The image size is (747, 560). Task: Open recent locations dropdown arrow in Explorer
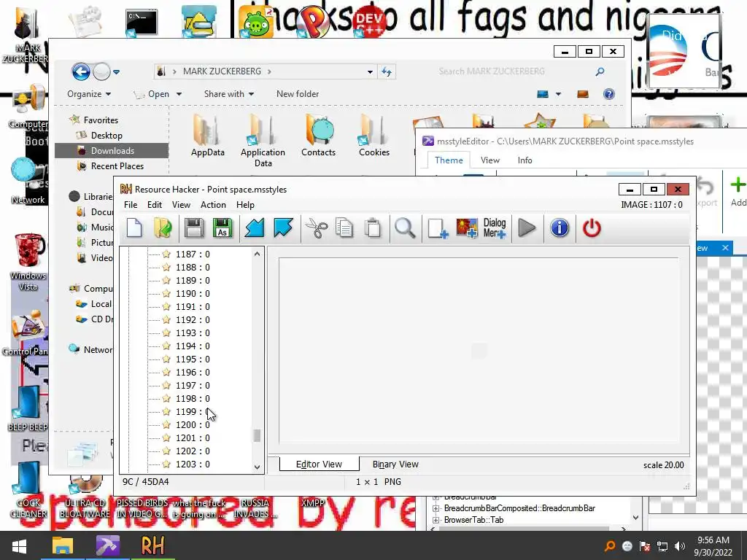(116, 72)
